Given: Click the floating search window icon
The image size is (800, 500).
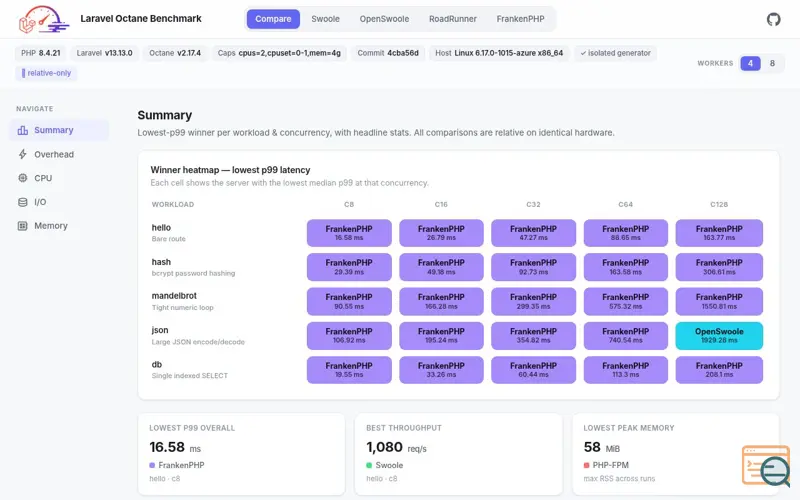Looking at the screenshot, I should point(766,466).
